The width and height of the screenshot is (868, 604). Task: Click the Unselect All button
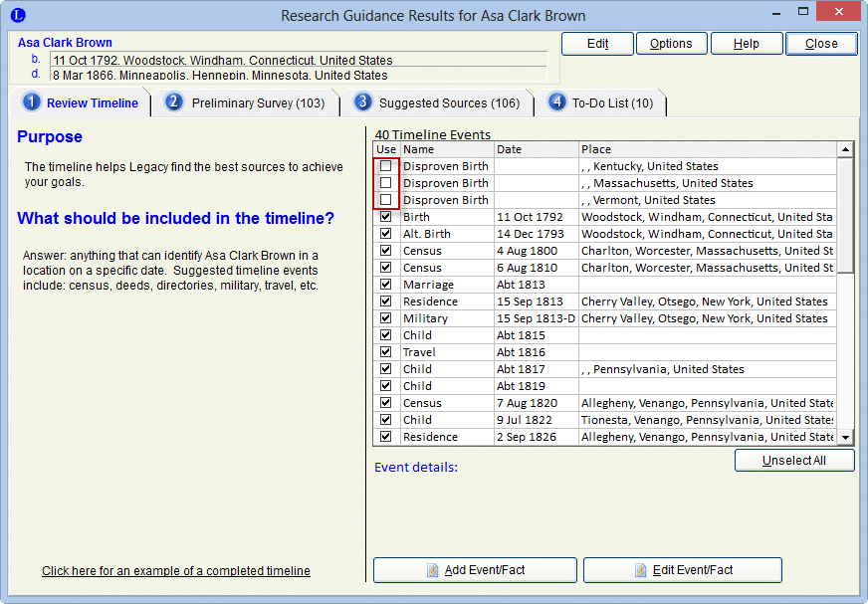(794, 460)
